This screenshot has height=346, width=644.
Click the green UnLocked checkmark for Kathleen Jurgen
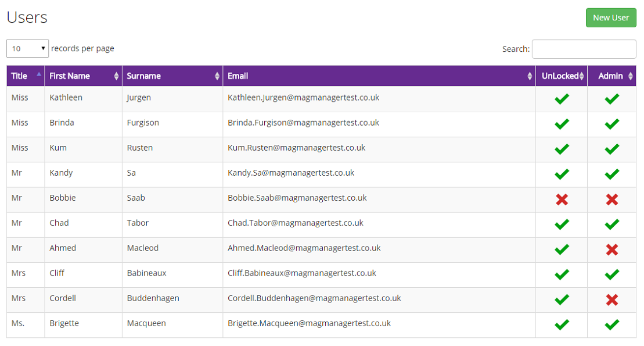pos(561,99)
